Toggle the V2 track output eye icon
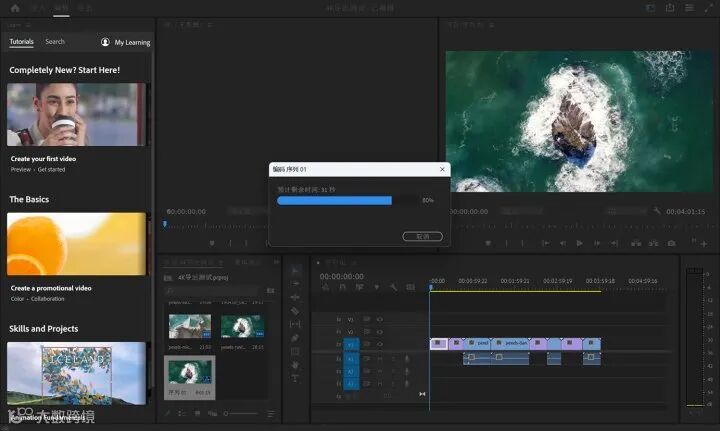720x431 pixels. point(380,331)
